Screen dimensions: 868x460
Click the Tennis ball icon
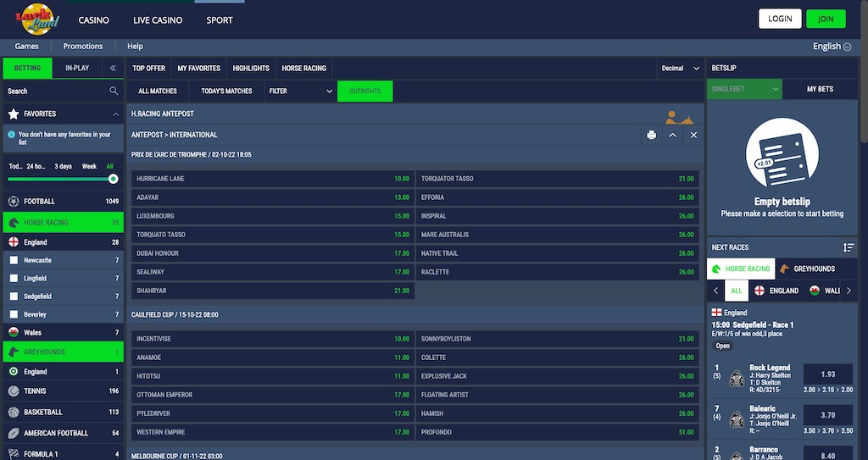coord(14,391)
